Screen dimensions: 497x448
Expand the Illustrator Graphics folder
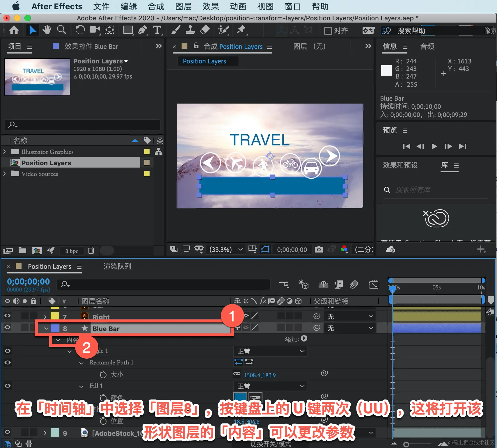click(4, 152)
